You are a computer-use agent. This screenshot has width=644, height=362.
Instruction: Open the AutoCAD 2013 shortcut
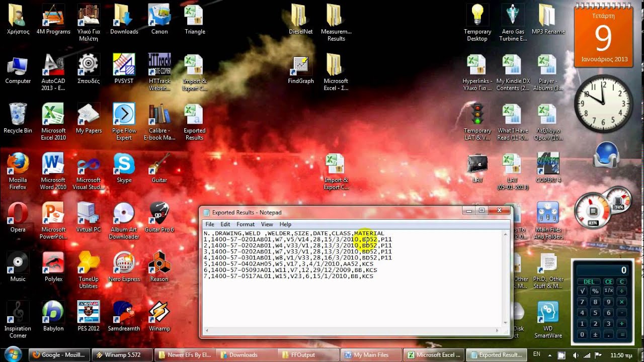coord(53,65)
